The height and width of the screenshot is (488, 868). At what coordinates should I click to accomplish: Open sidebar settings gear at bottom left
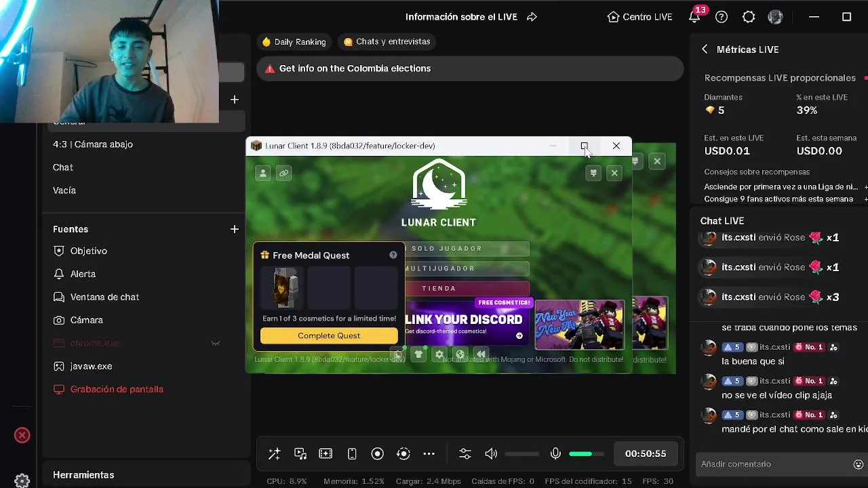(x=22, y=480)
